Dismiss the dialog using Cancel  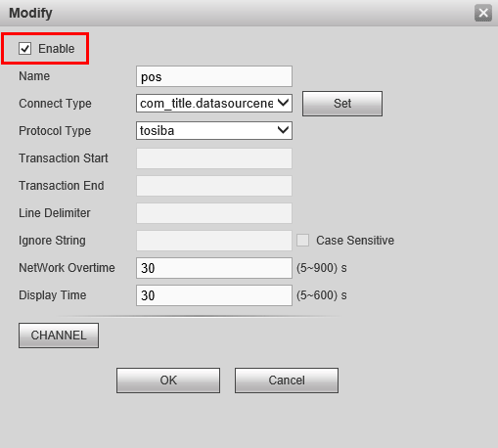287,381
